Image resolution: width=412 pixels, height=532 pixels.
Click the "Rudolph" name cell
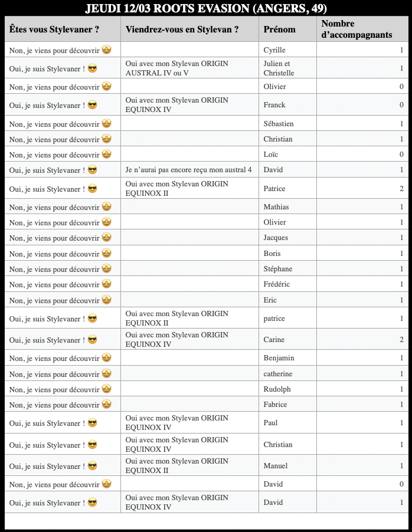click(x=277, y=389)
